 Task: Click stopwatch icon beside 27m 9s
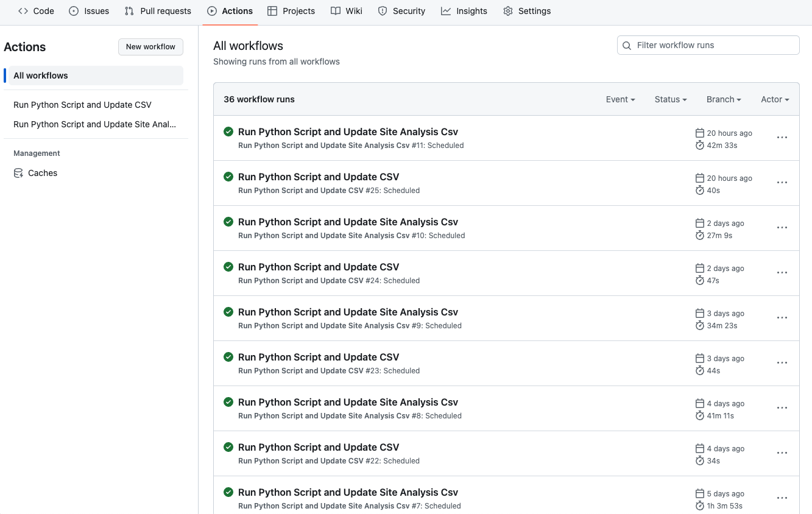[699, 235]
